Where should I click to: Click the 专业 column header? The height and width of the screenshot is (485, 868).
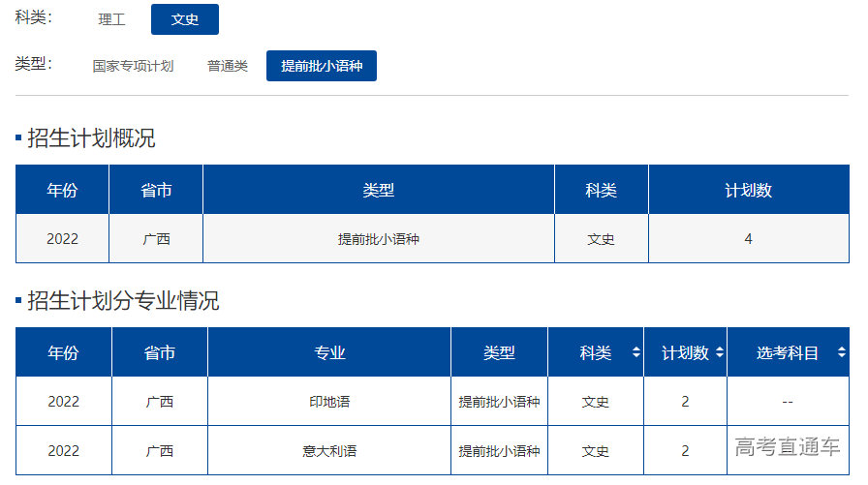tap(329, 353)
